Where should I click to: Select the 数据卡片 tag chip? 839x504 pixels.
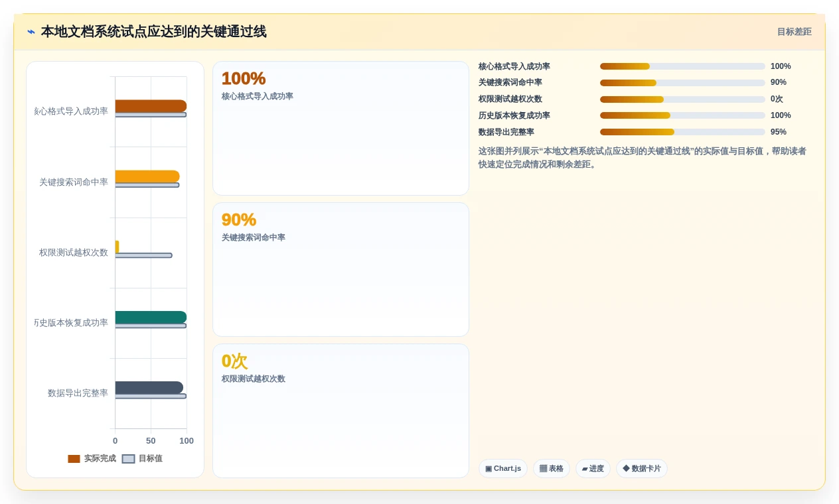coord(641,468)
